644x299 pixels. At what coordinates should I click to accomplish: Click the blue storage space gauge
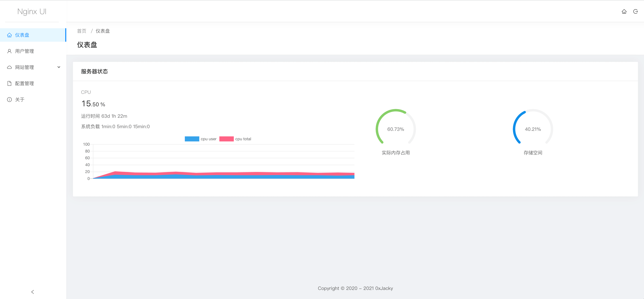coord(533,129)
